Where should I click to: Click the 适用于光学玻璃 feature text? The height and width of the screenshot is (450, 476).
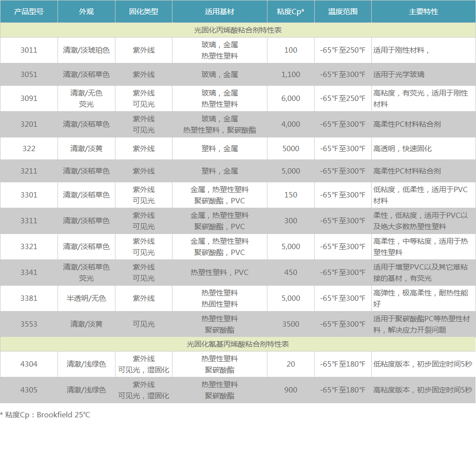click(399, 75)
